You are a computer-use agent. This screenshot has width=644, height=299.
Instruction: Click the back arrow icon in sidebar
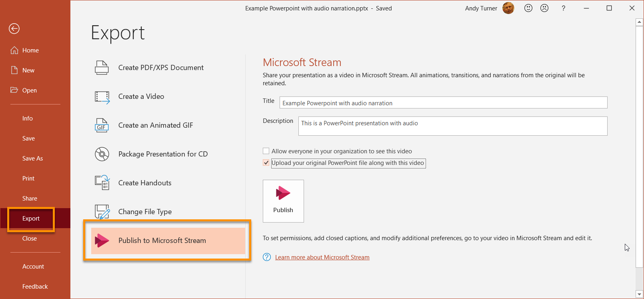[14, 28]
